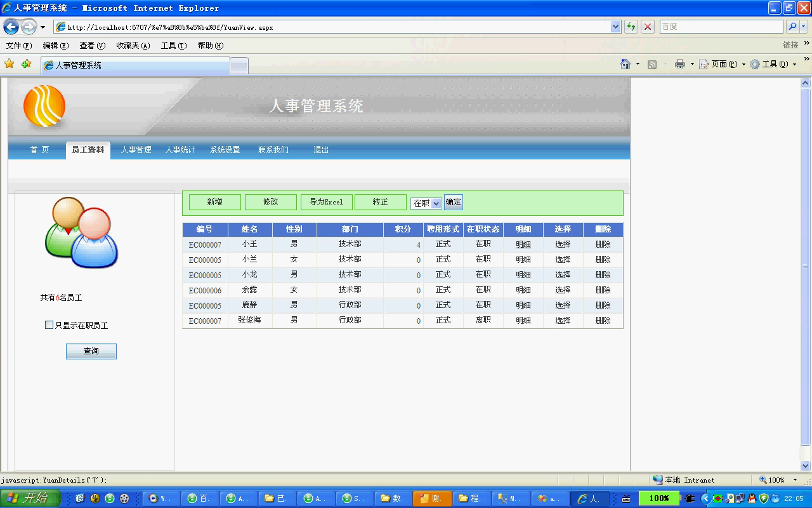Click the 导为Excel button
The width and height of the screenshot is (812, 508).
pyautogui.click(x=326, y=202)
